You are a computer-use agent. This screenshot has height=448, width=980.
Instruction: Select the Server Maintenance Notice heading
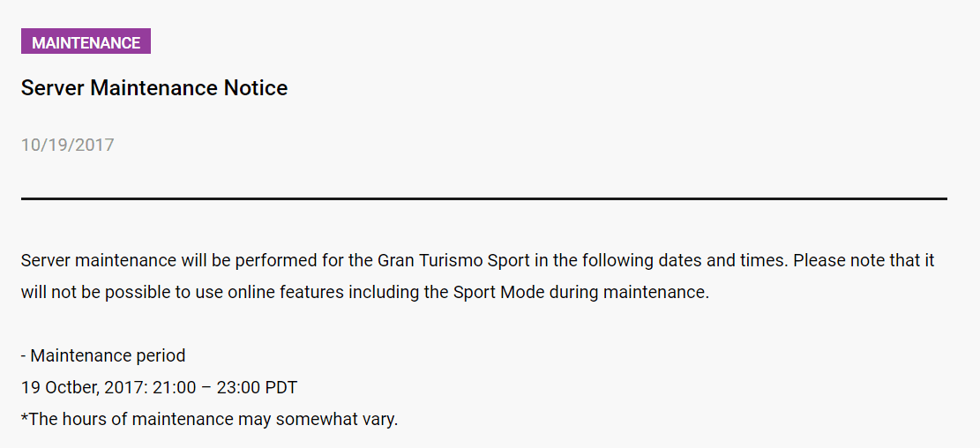click(x=154, y=88)
